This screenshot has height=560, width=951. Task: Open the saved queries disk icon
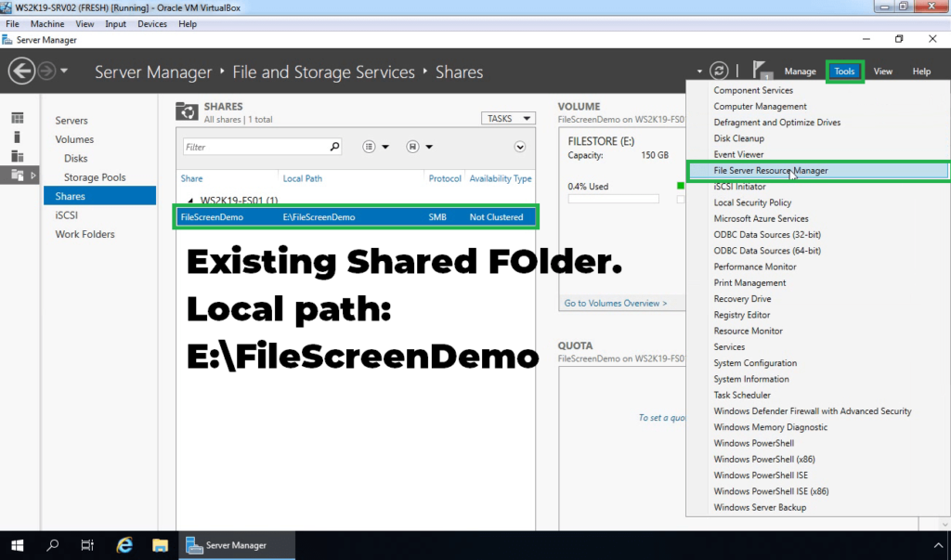click(412, 147)
